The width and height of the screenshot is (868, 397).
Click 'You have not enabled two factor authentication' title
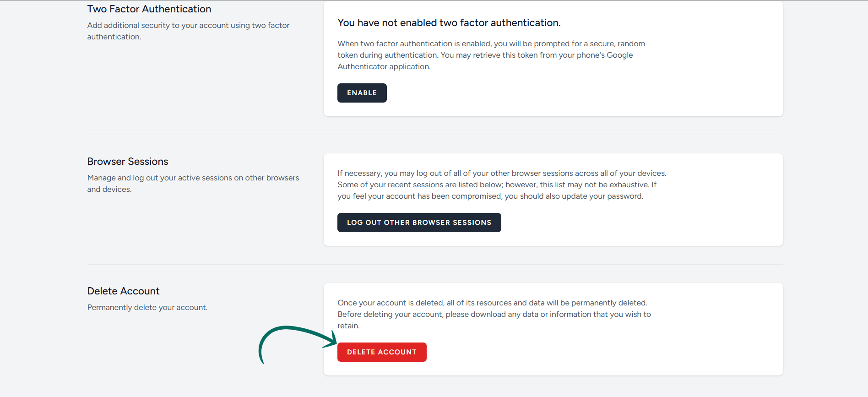[x=449, y=23]
